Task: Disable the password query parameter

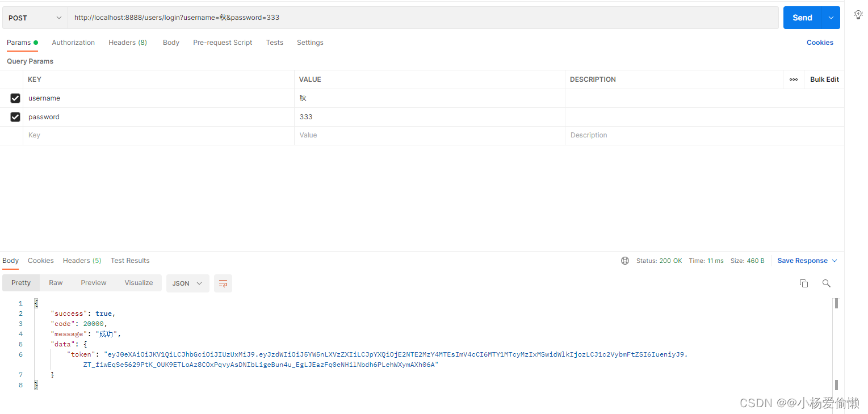Action: [15, 116]
